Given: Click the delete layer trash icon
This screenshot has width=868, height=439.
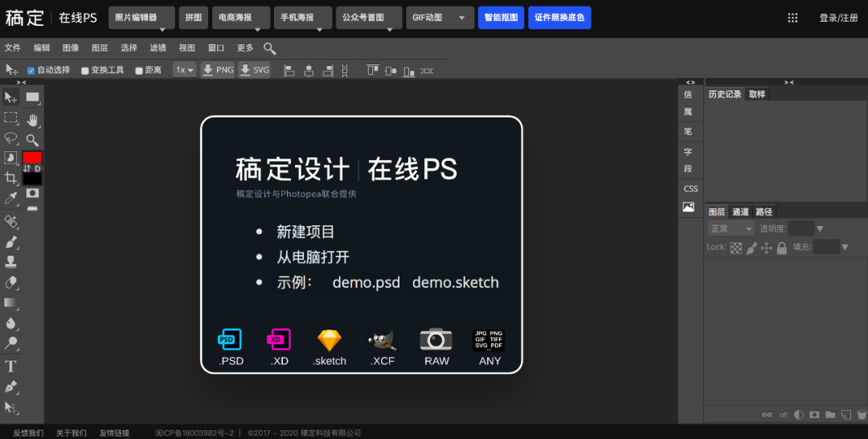Looking at the screenshot, I should 861,414.
